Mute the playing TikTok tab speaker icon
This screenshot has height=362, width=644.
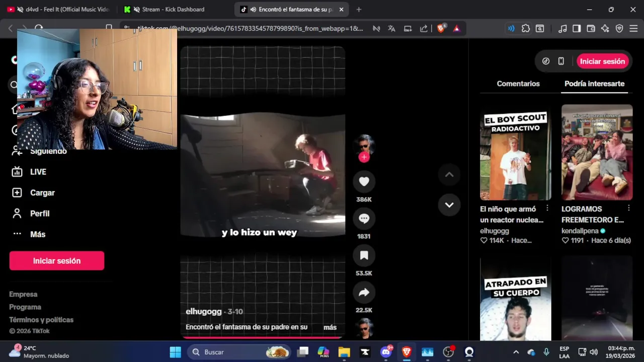pyautogui.click(x=253, y=10)
